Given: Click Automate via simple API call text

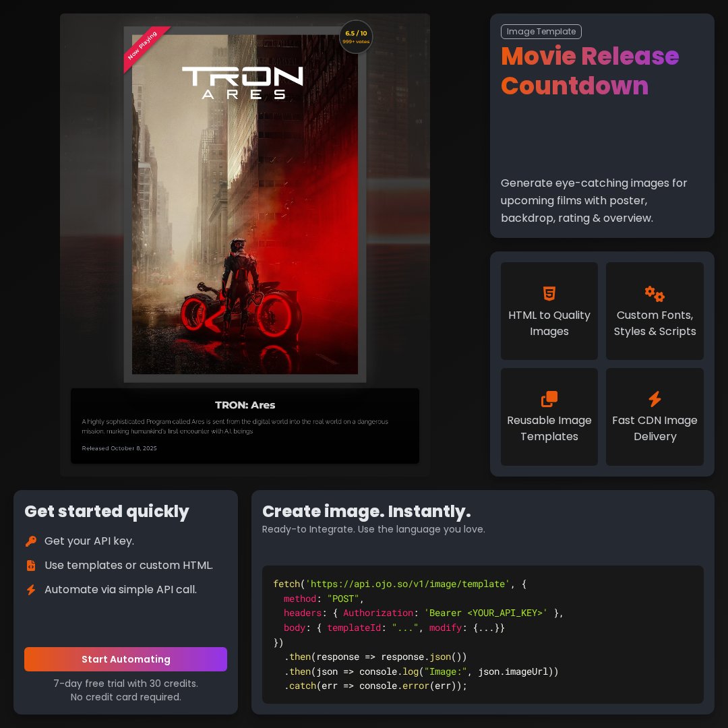Looking at the screenshot, I should coord(121,589).
